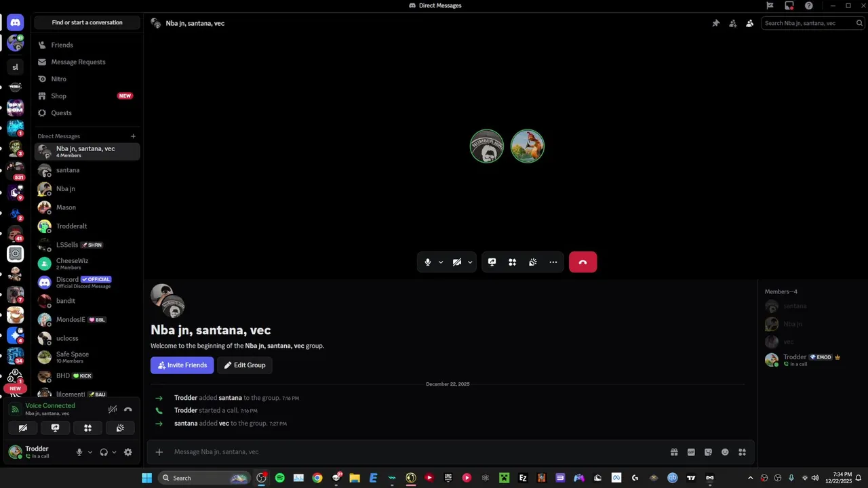Click the Message Nba jn, santana, vec field
The image size is (868, 488).
pyautogui.click(x=417, y=452)
